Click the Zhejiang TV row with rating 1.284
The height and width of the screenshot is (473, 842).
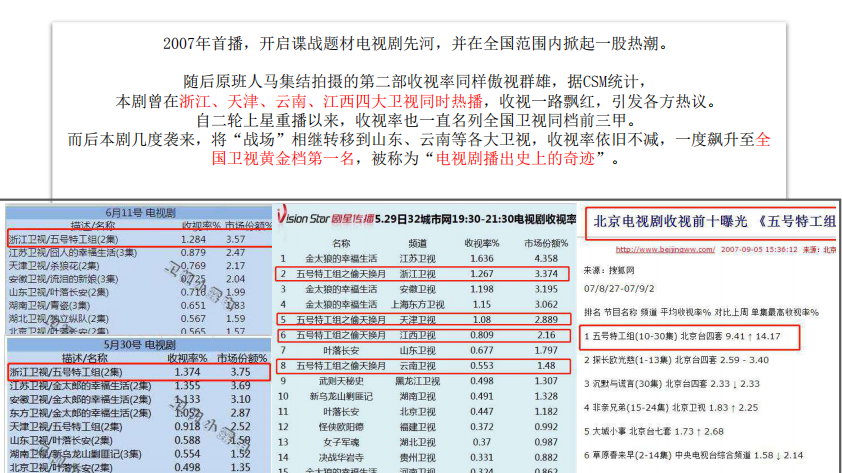(138, 240)
